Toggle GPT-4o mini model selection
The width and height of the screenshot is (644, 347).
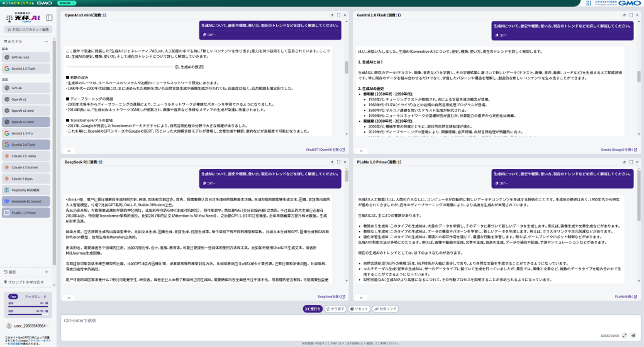tap(26, 57)
